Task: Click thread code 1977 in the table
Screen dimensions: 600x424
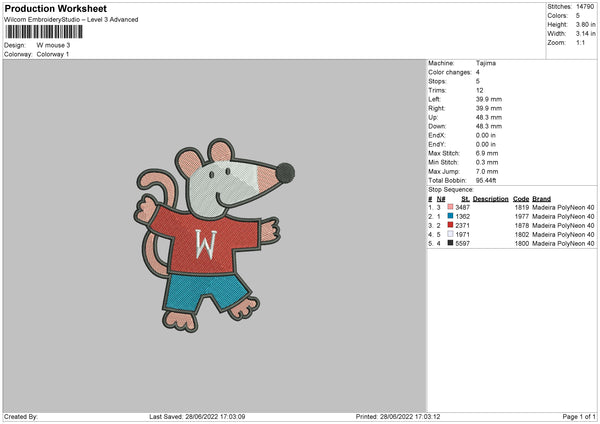Action: click(x=522, y=217)
